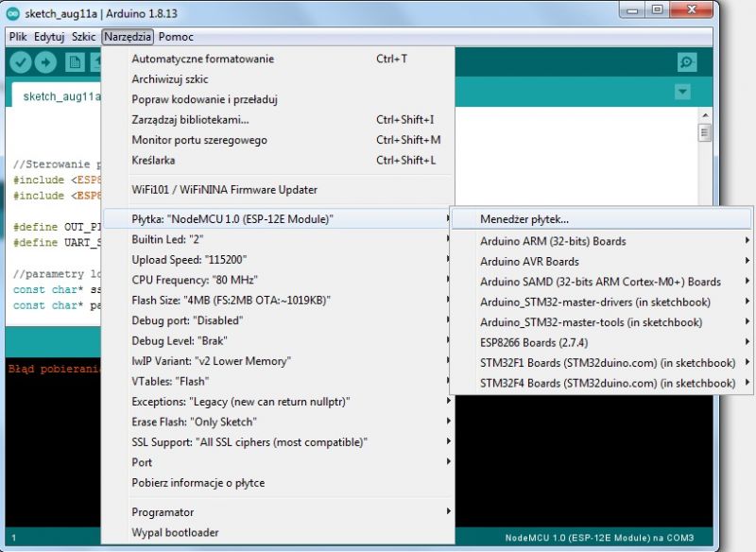Image resolution: width=756 pixels, height=552 pixels.
Task: Open the Szkic menu
Action: tap(83, 37)
